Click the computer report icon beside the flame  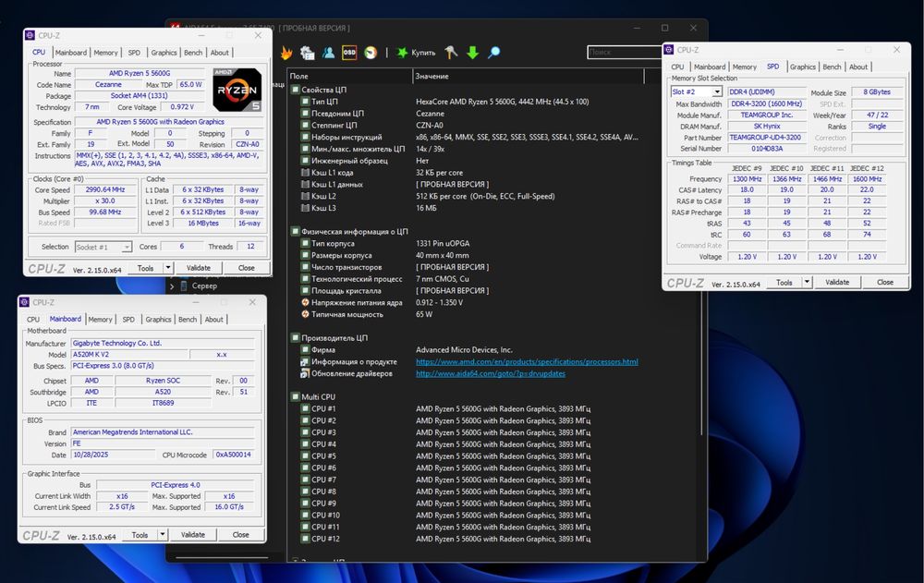307,53
